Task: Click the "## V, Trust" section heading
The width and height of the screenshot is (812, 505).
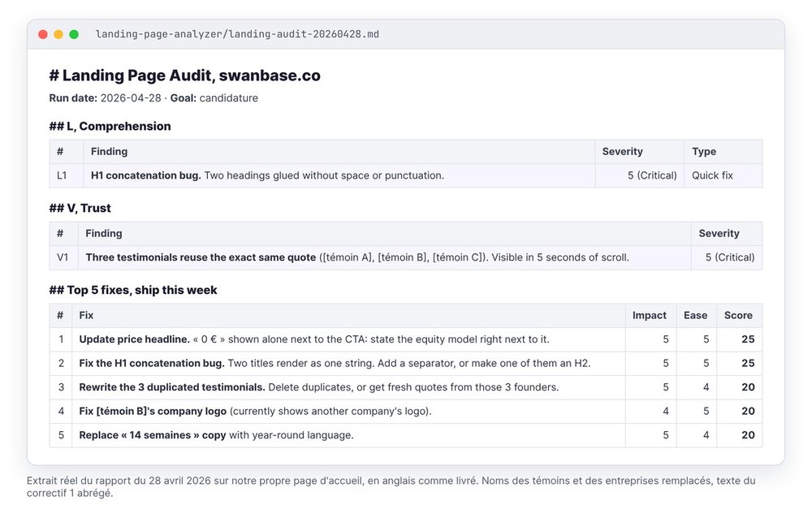Action: pyautogui.click(x=80, y=208)
